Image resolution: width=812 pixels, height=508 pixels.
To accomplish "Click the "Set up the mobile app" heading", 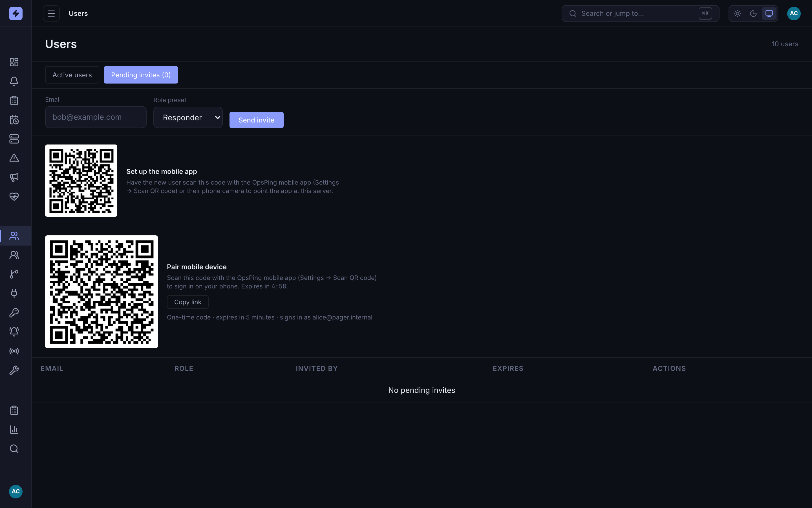I will point(161,172).
